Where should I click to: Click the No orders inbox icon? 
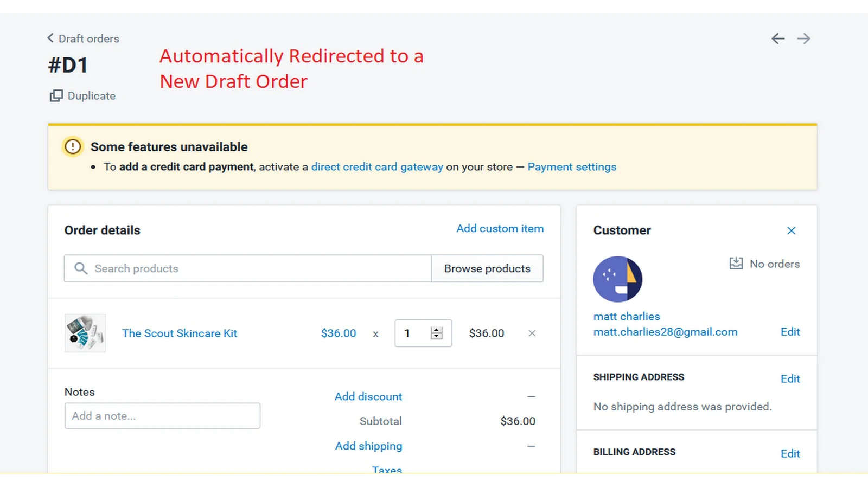(736, 264)
